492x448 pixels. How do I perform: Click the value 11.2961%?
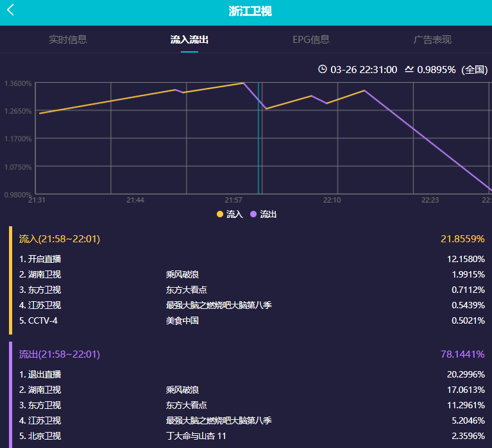[x=466, y=405]
